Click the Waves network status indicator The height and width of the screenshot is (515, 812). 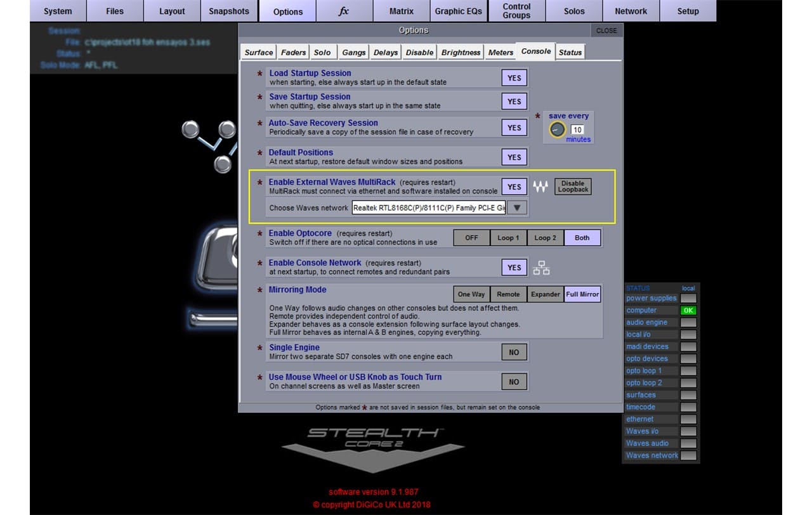[x=688, y=455]
